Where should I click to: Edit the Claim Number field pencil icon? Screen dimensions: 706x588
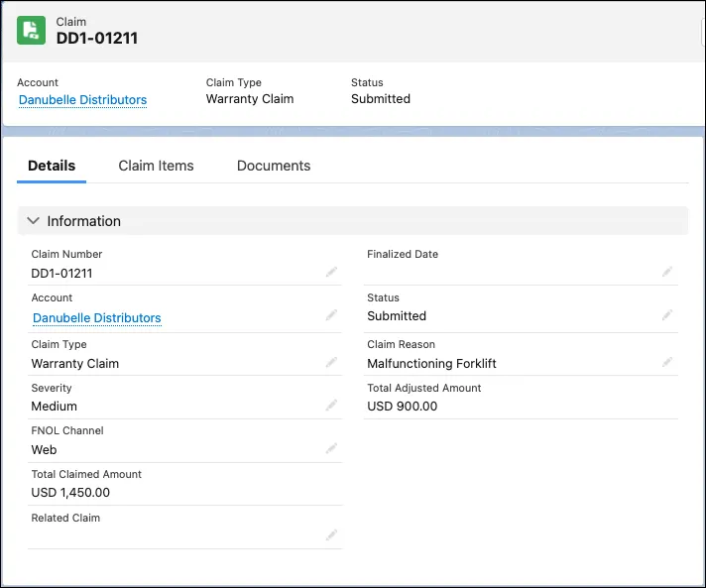(x=331, y=272)
